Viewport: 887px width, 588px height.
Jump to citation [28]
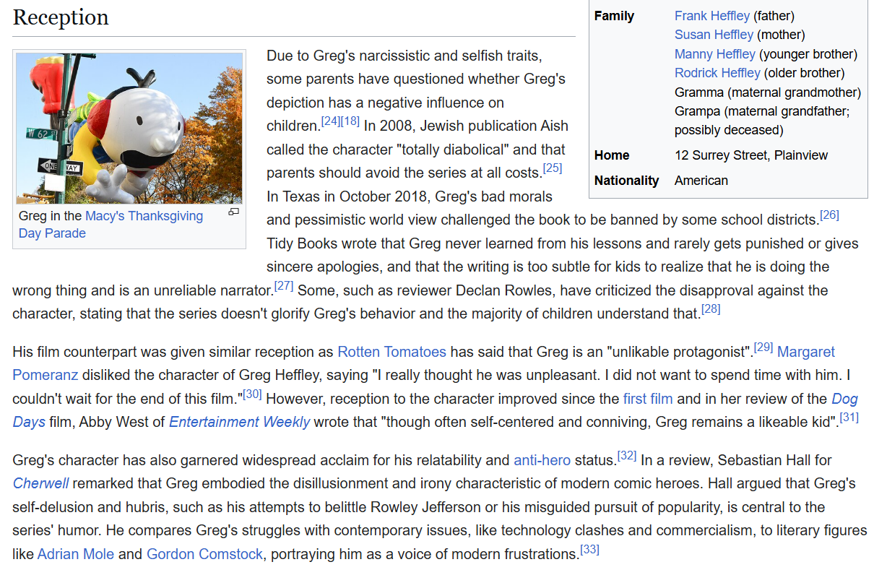click(711, 310)
